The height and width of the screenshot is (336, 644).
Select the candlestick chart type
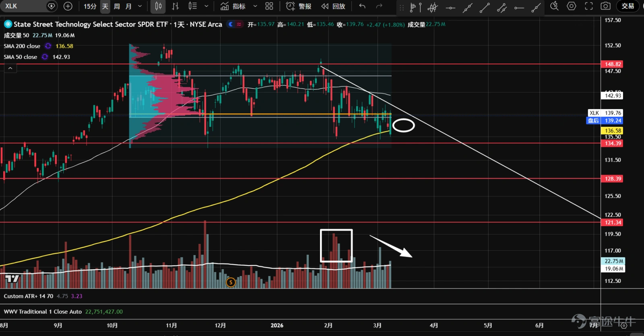pyautogui.click(x=158, y=6)
